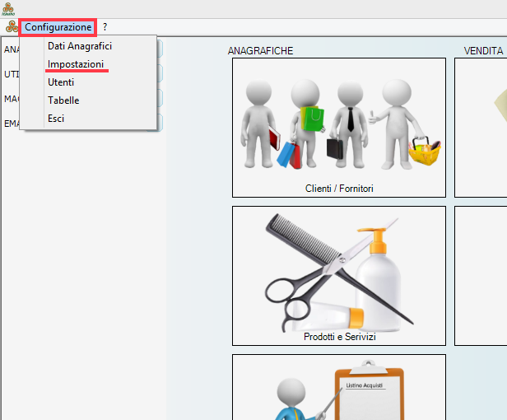Click the MAG... button in left panel

coord(11,99)
